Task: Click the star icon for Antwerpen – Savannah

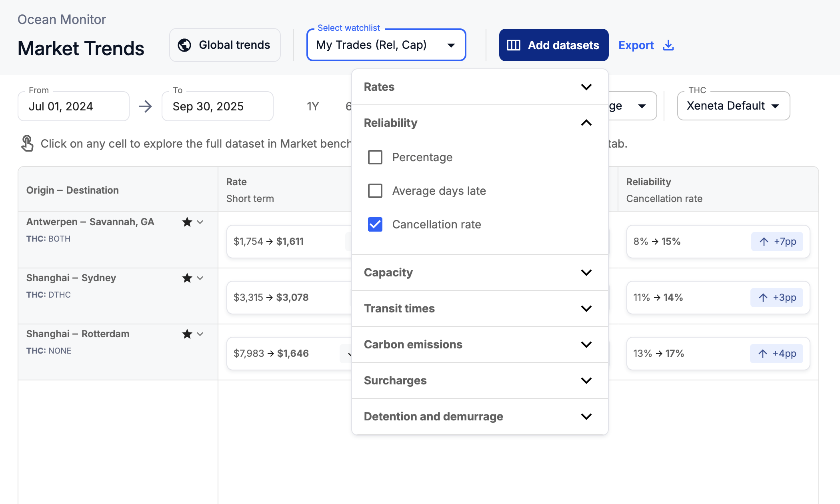Action: [187, 222]
